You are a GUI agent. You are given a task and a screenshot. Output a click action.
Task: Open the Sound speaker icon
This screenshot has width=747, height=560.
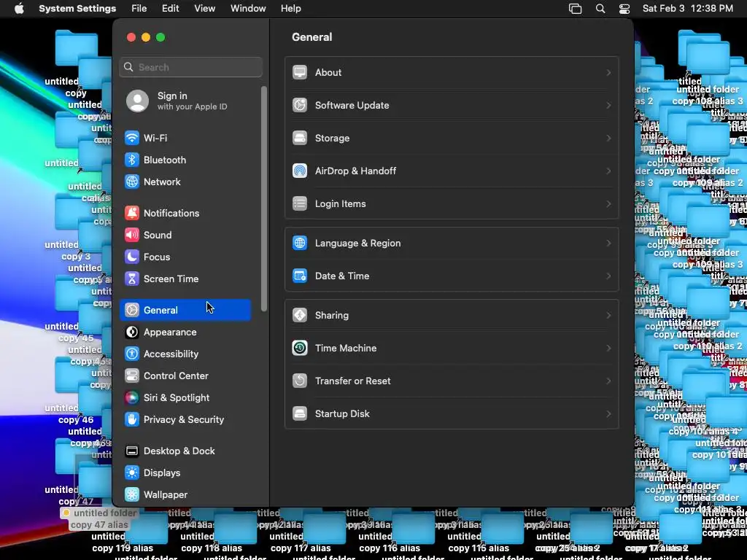pyautogui.click(x=132, y=236)
